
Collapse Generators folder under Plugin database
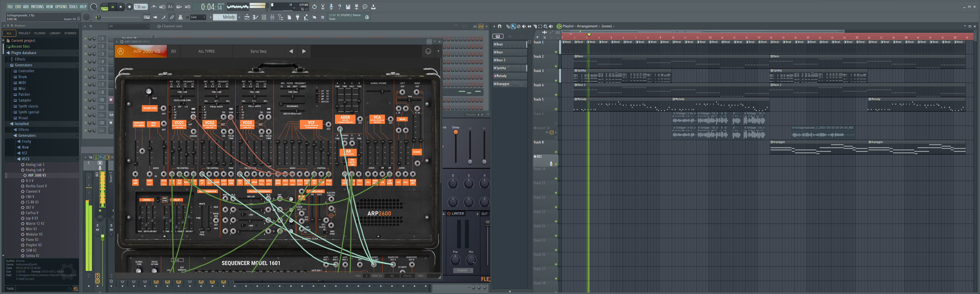[x=23, y=65]
